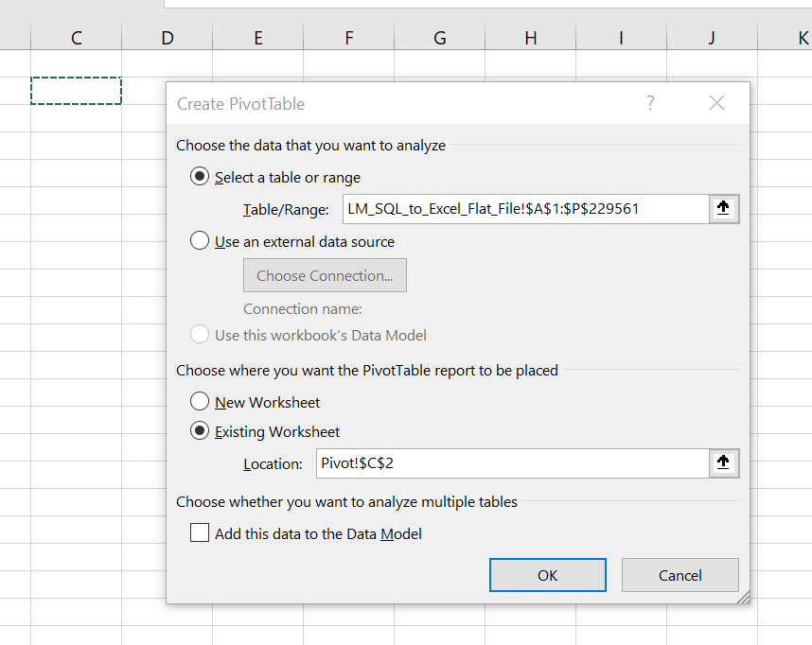This screenshot has width=812, height=645.
Task: Click the dialog resize grip corner
Action: click(743, 597)
